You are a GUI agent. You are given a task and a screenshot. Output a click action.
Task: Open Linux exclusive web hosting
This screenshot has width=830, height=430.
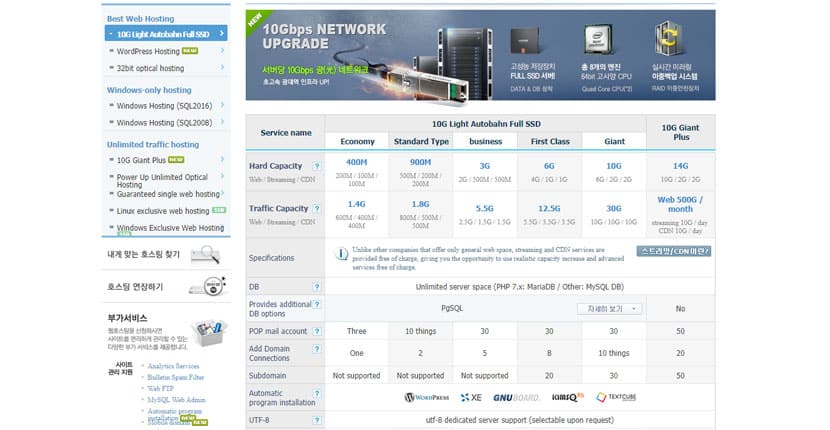(163, 211)
